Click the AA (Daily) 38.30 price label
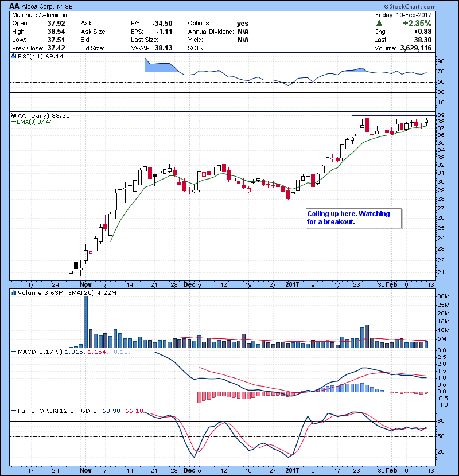 (44, 116)
